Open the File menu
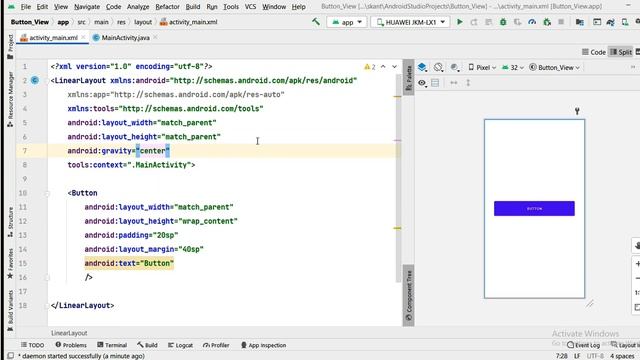This screenshot has width=640, height=360. point(26,7)
